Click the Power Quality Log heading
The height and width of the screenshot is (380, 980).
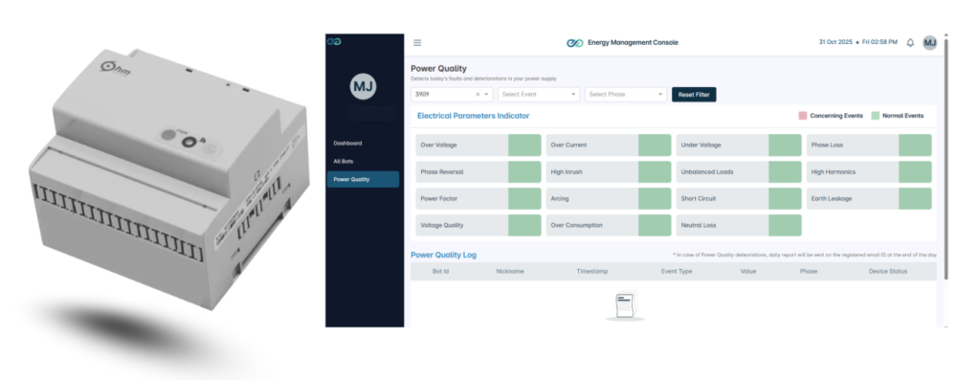[x=443, y=255]
